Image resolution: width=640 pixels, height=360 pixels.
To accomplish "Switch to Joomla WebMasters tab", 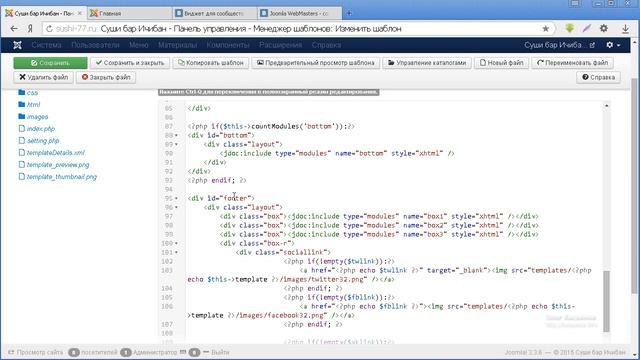I will tap(299, 13).
